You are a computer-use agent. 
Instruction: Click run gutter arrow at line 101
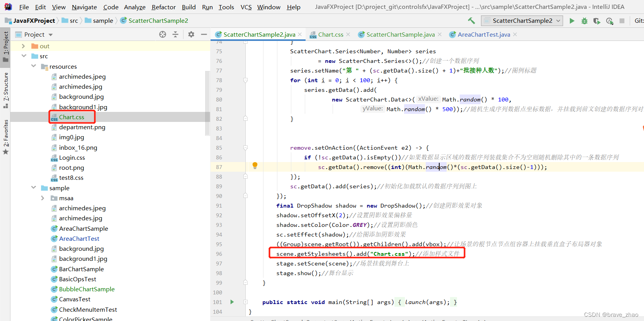pyautogui.click(x=232, y=302)
